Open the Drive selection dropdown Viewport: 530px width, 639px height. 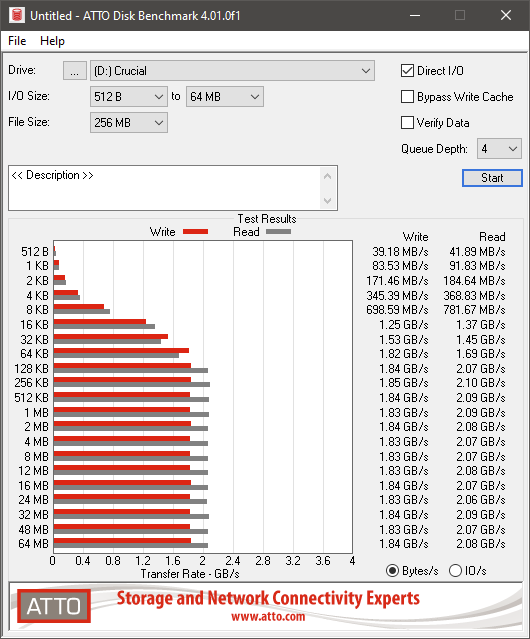coord(232,71)
